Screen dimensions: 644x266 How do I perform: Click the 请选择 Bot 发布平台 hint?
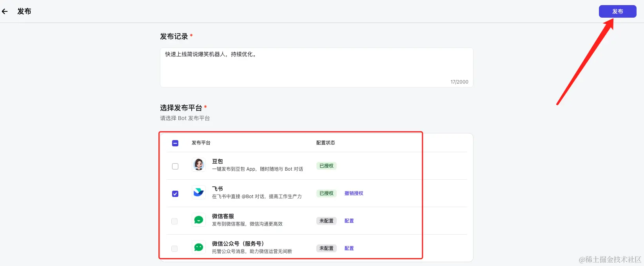185,118
